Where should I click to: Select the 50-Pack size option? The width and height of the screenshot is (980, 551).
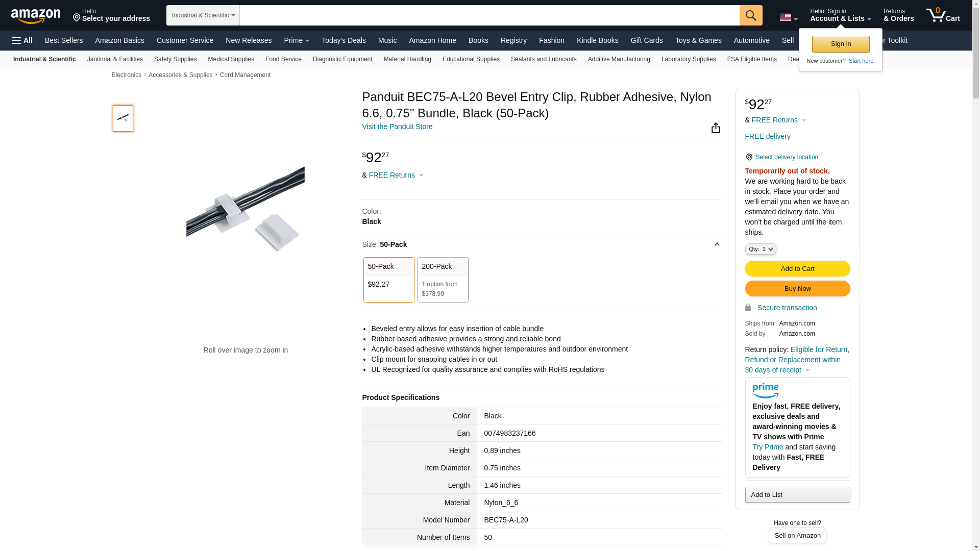coord(388,280)
